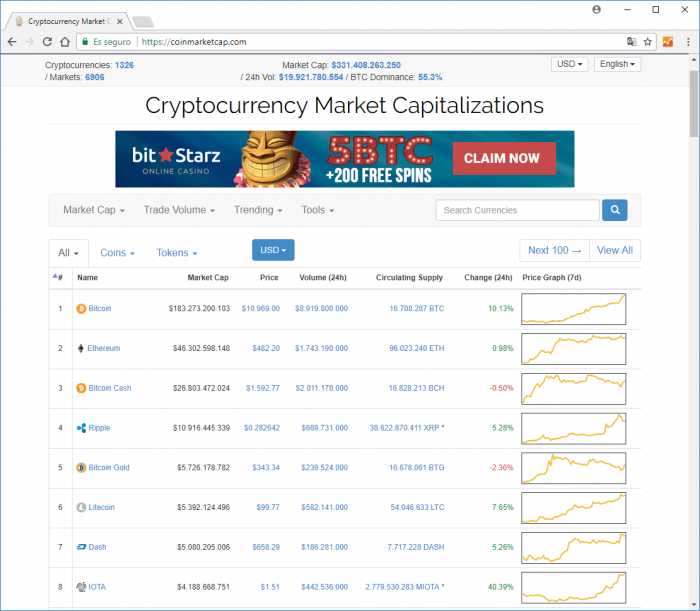Click the vertical page scrollbar thumb

pos(693,104)
